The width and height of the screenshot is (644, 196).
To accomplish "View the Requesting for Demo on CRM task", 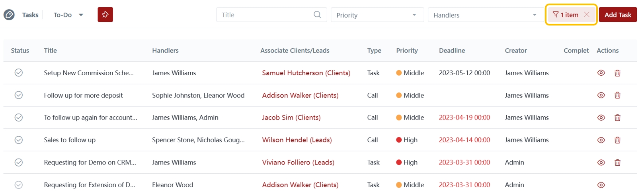I will point(601,163).
